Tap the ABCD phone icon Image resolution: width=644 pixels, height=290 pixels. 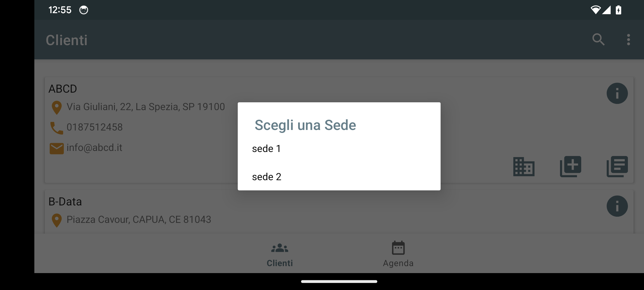57,128
